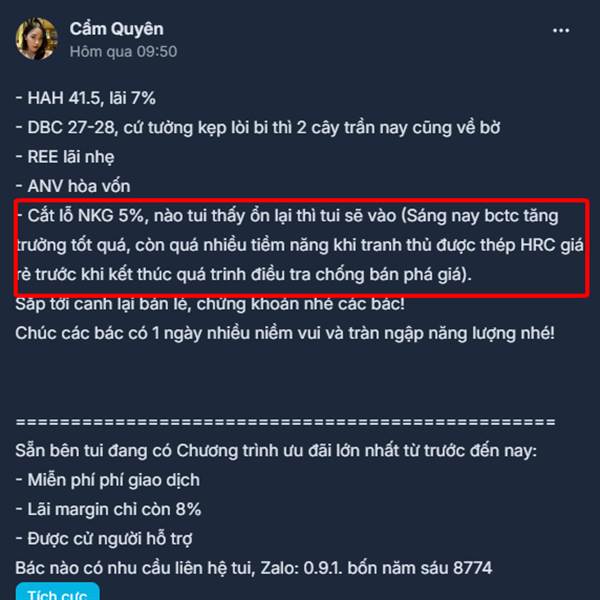Open the three-dot post options menu
600x600 pixels.
tap(561, 31)
